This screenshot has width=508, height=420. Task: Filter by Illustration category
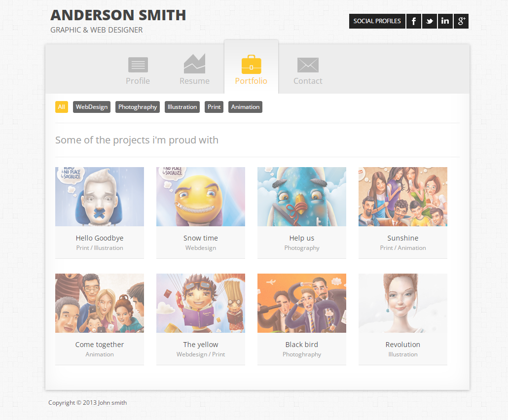(182, 107)
